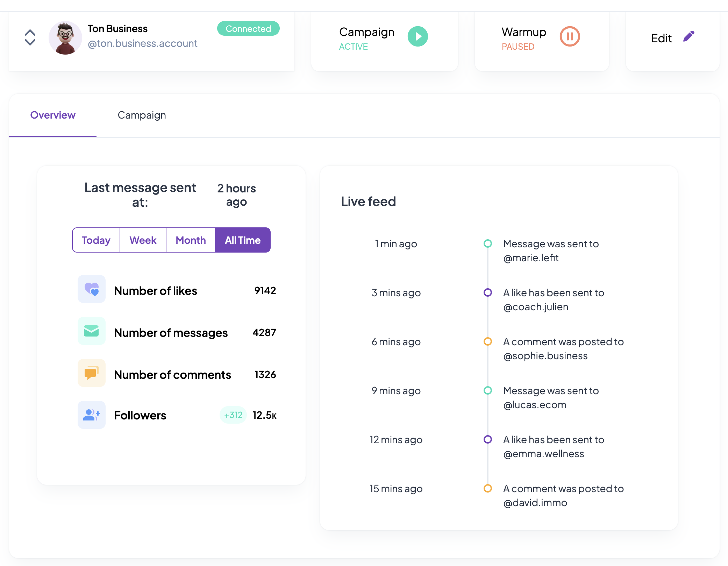Click the Campaign play button
Image resolution: width=728 pixels, height=566 pixels.
click(x=418, y=36)
